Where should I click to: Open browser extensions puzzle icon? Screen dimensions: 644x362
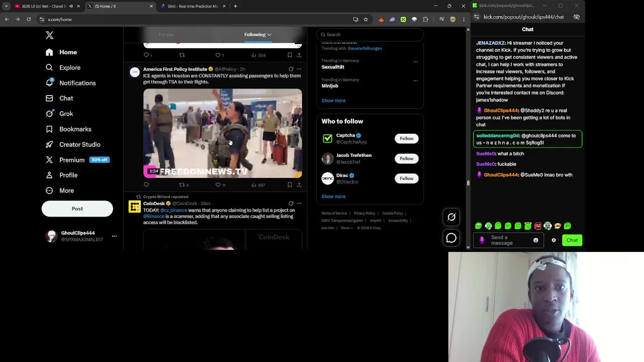(426, 19)
